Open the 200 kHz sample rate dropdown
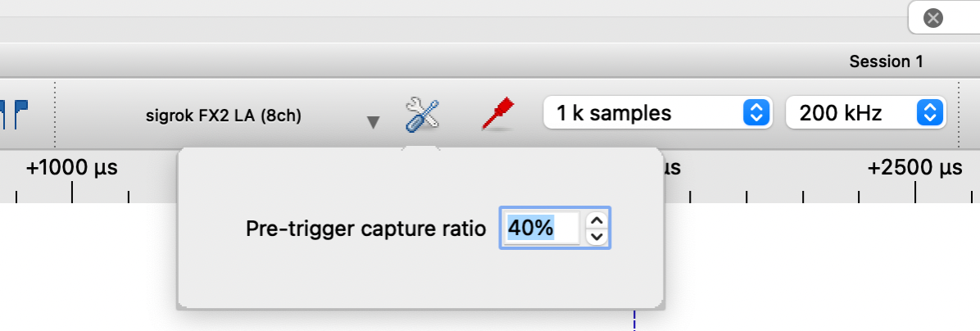 tap(865, 113)
